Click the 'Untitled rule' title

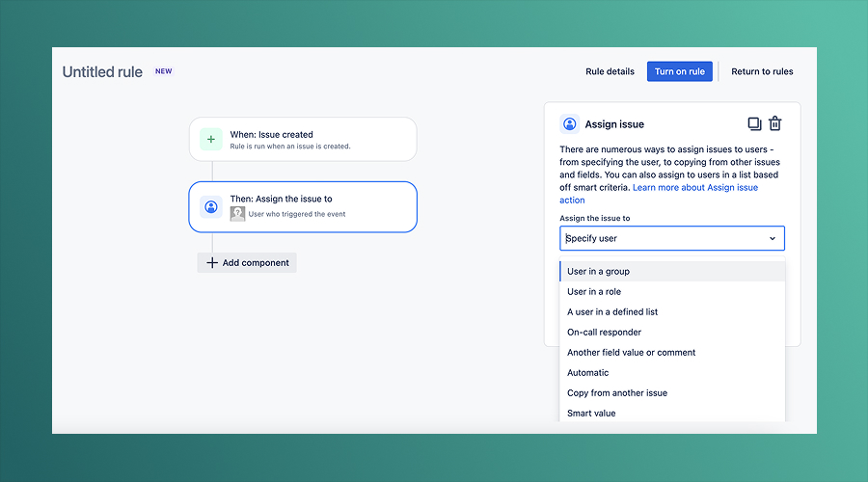[102, 72]
